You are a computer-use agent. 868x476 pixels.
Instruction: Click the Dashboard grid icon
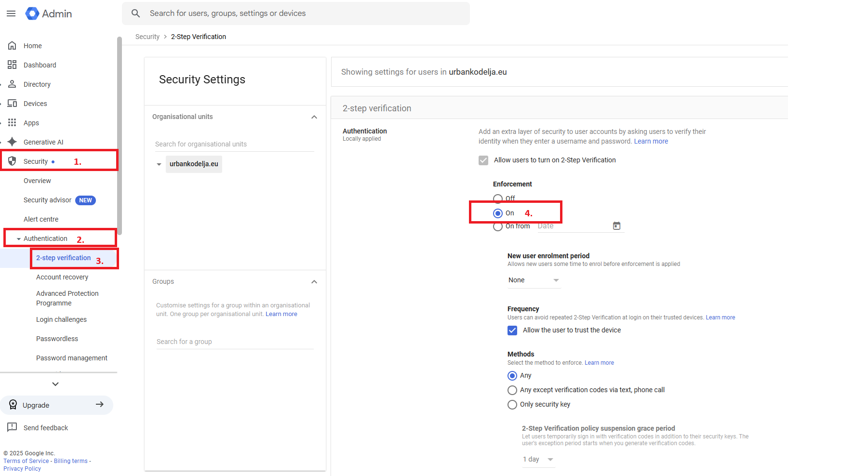point(12,65)
